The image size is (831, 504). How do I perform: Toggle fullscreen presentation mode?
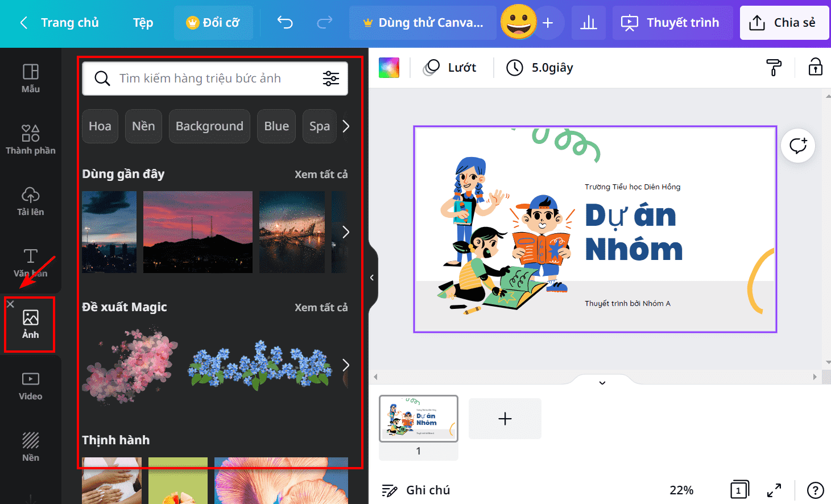point(774,490)
